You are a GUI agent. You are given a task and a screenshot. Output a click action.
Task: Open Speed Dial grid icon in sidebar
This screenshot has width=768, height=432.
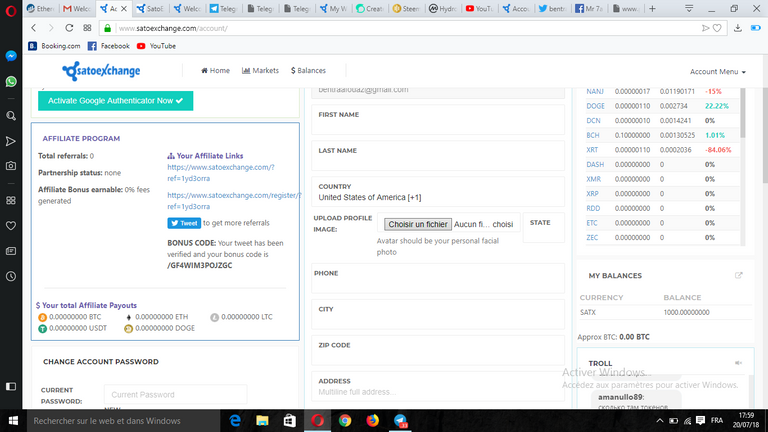11,200
